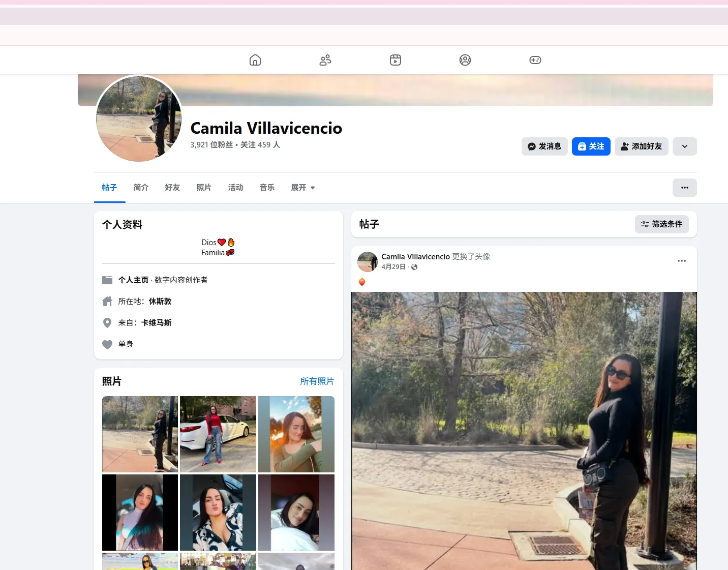Follow the profile via the 关注 button

(x=591, y=146)
